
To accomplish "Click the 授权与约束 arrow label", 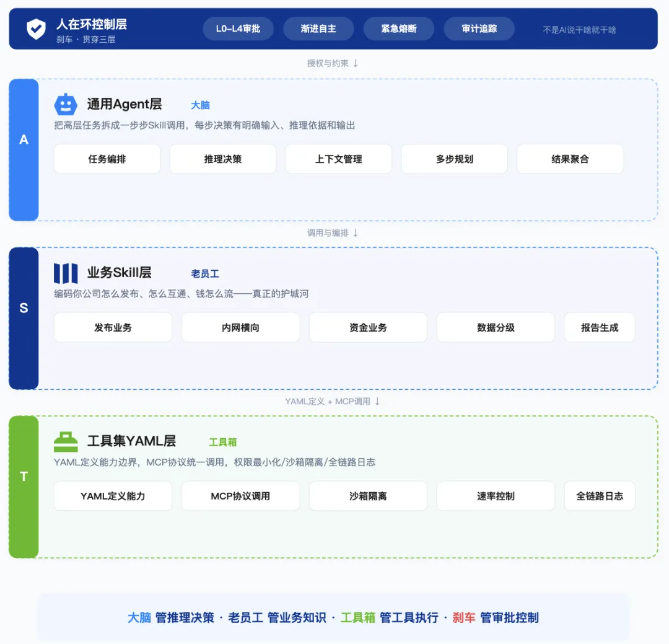I will click(x=333, y=63).
